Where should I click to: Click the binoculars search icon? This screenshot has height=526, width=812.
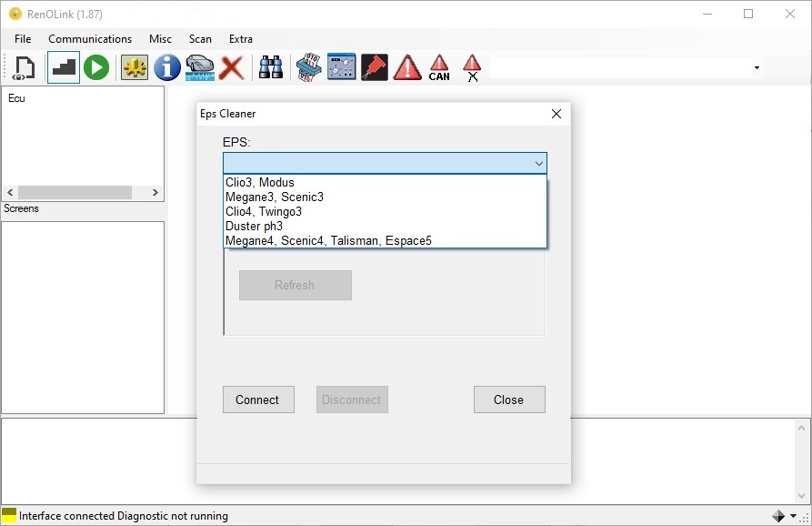coord(271,67)
